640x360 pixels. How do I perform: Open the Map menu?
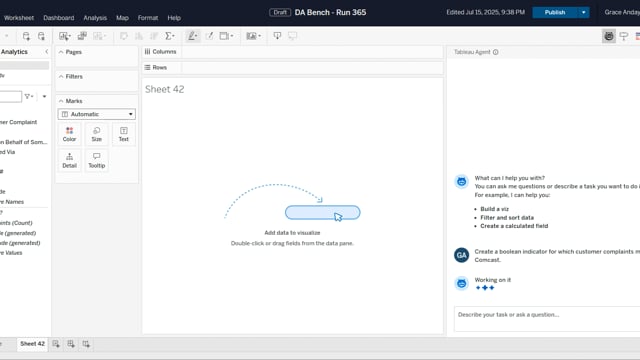click(x=122, y=18)
